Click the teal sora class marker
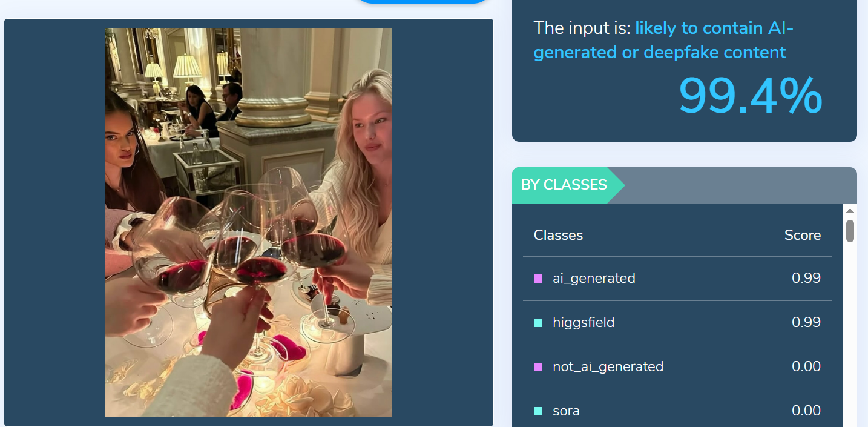 538,411
